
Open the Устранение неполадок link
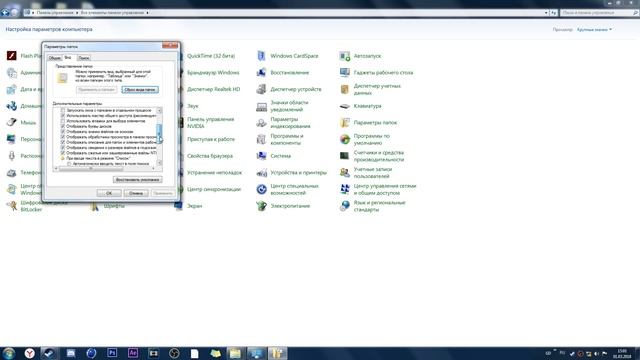click(214, 173)
